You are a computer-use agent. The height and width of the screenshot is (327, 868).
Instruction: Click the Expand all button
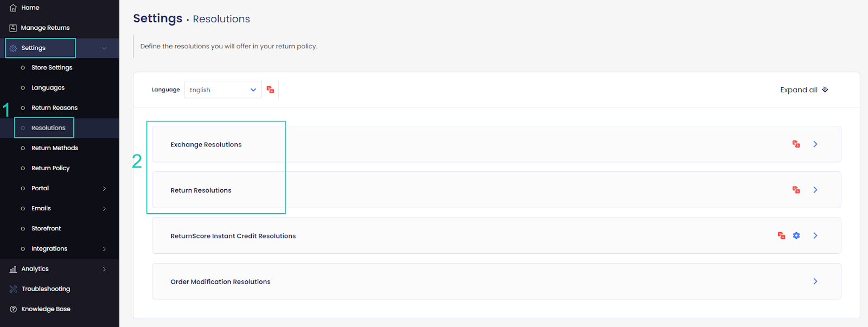pyautogui.click(x=804, y=90)
